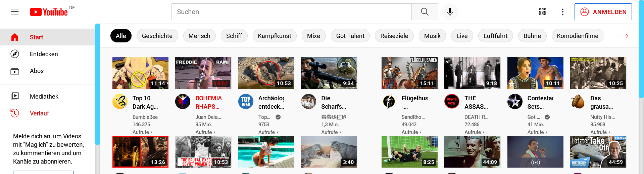644x174 pixels.
Task: Click the search magnifier button
Action: point(425,12)
